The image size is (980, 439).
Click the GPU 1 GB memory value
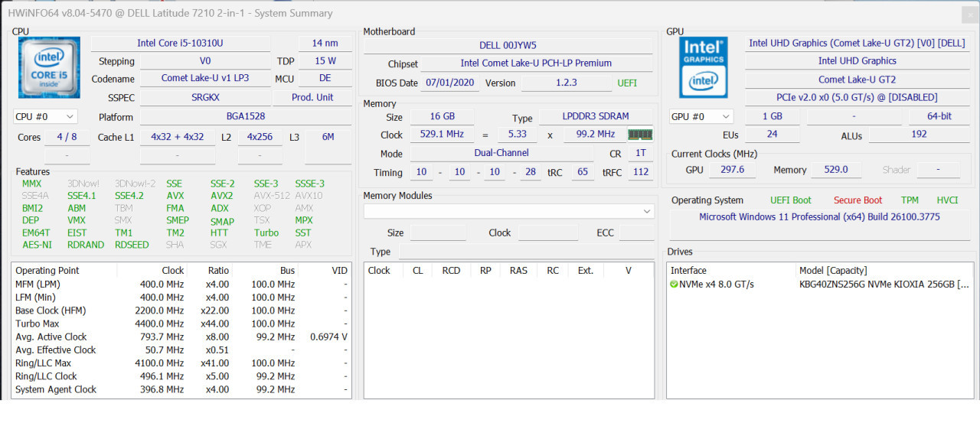point(773,116)
